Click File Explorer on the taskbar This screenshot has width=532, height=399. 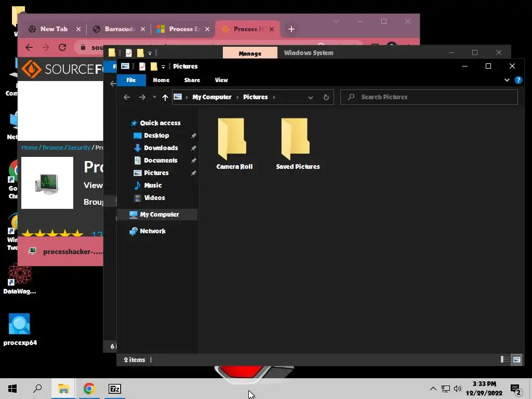(x=63, y=389)
